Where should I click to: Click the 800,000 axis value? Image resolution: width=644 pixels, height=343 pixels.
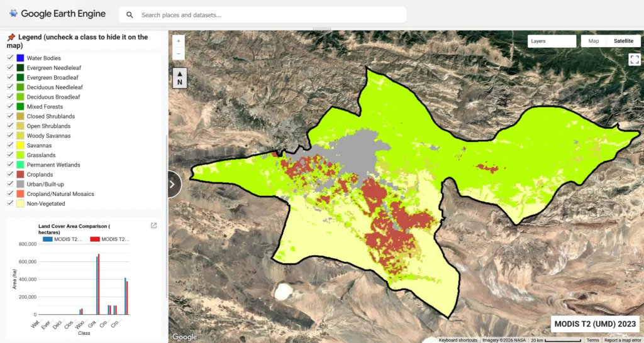click(x=28, y=244)
